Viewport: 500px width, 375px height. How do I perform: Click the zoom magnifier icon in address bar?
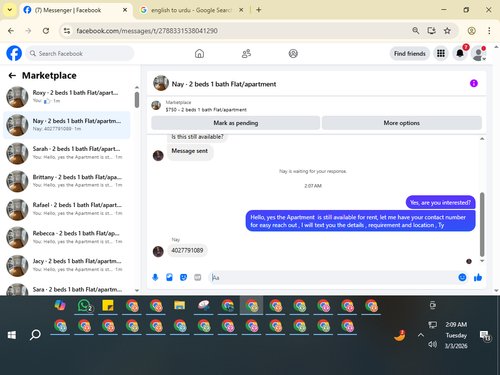tap(415, 31)
